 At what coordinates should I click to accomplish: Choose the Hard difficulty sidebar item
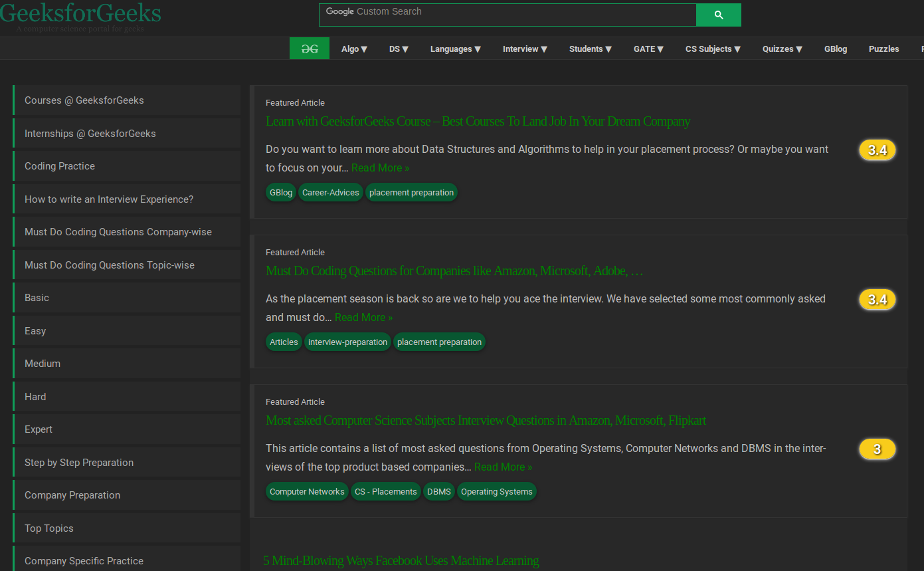click(35, 397)
